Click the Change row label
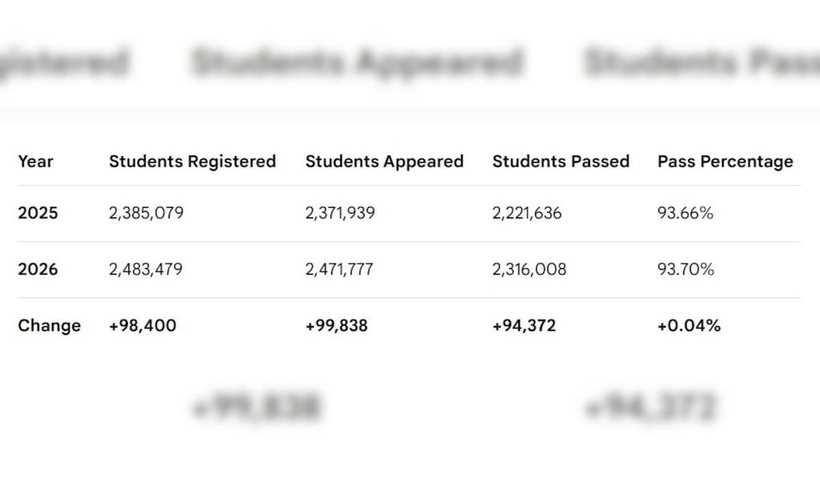820x504 pixels. pyautogui.click(x=49, y=326)
